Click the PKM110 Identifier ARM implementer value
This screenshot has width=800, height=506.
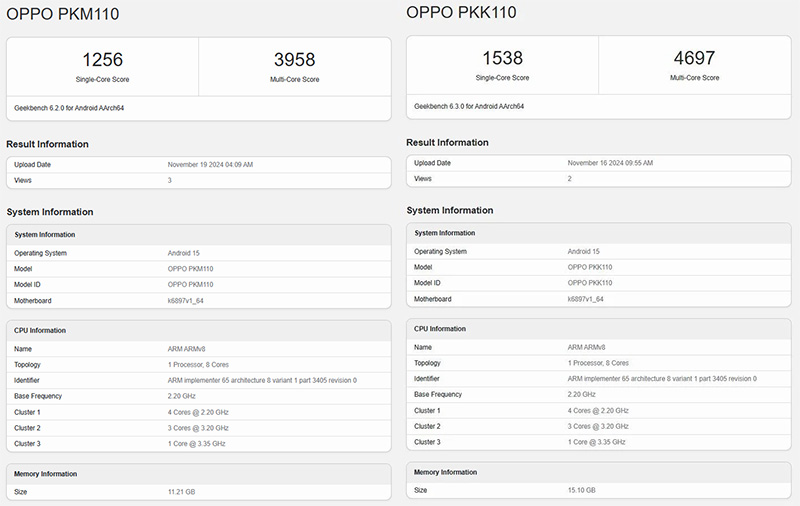pos(262,381)
